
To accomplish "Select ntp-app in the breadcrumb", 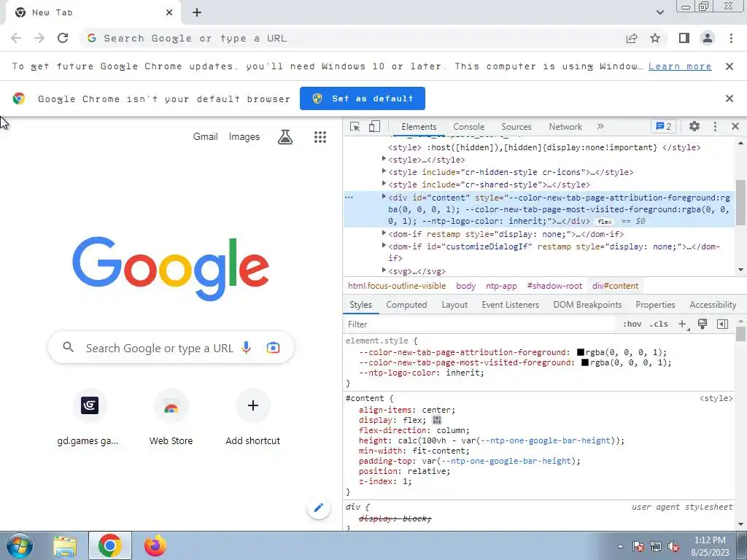I will [501, 286].
